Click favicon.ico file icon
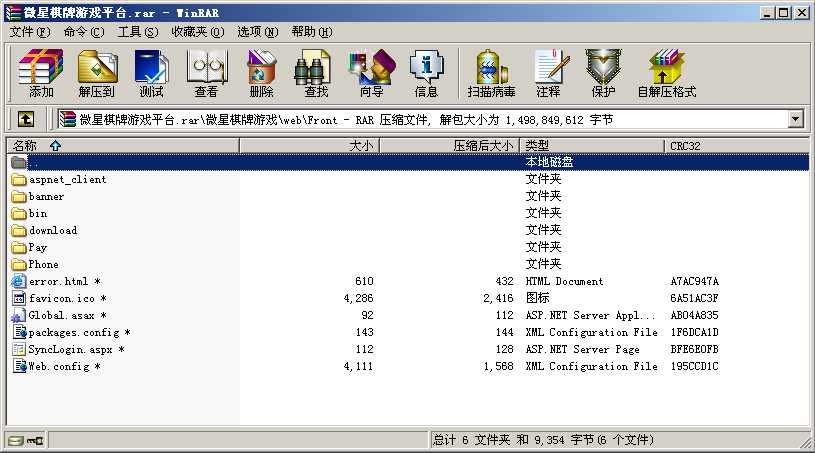The height and width of the screenshot is (453, 815). pos(19,299)
